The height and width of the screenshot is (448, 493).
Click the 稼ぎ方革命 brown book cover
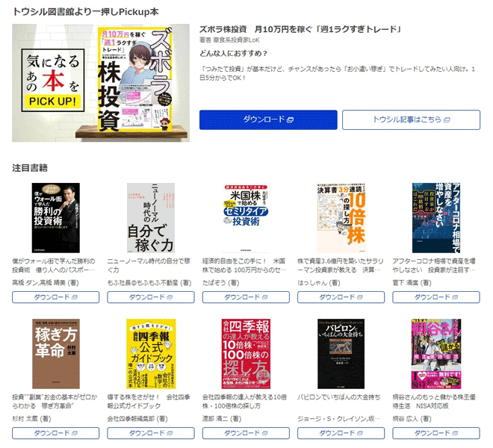point(56,354)
